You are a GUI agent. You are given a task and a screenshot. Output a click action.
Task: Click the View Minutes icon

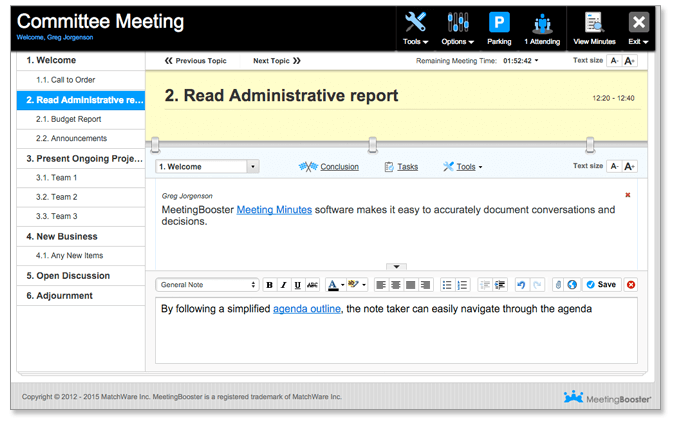(x=594, y=22)
